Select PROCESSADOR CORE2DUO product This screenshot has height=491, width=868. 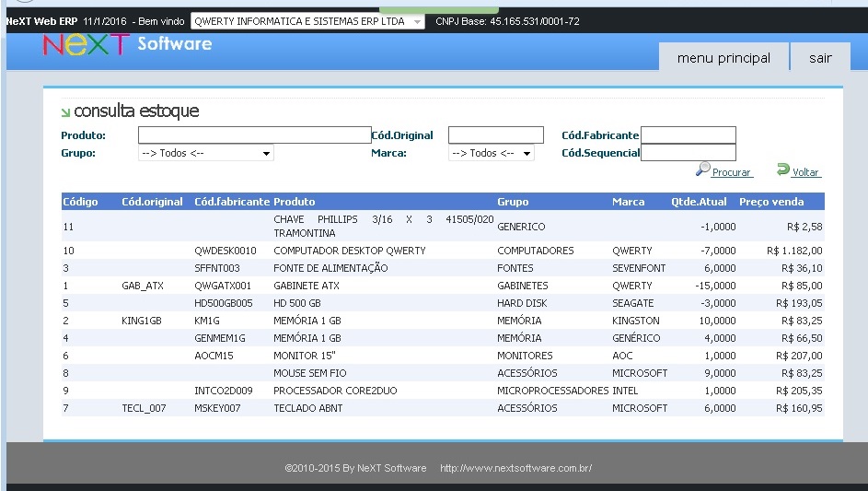coord(335,391)
